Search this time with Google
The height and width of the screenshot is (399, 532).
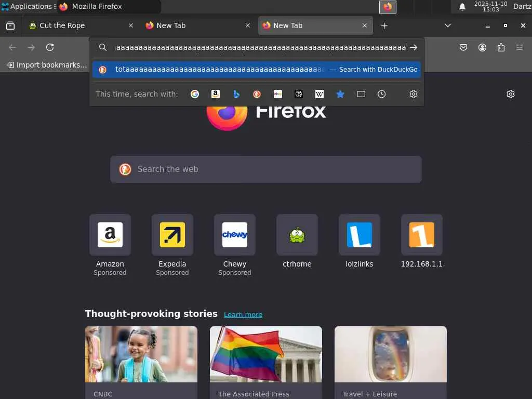[195, 94]
